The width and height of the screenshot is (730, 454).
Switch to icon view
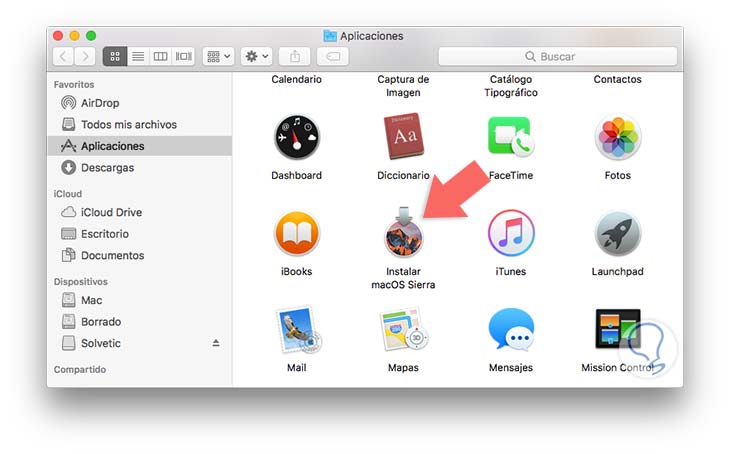point(115,56)
